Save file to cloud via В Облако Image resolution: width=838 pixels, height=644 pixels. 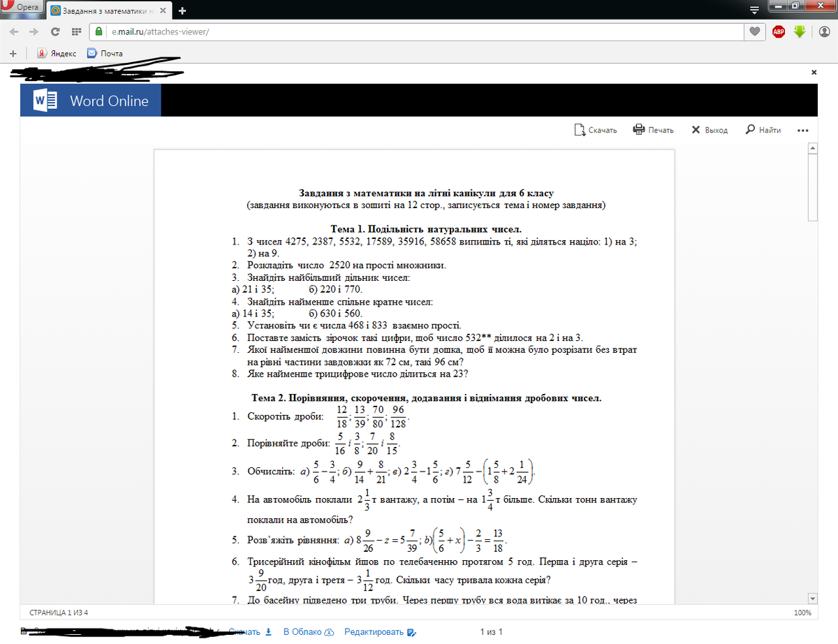(x=309, y=631)
